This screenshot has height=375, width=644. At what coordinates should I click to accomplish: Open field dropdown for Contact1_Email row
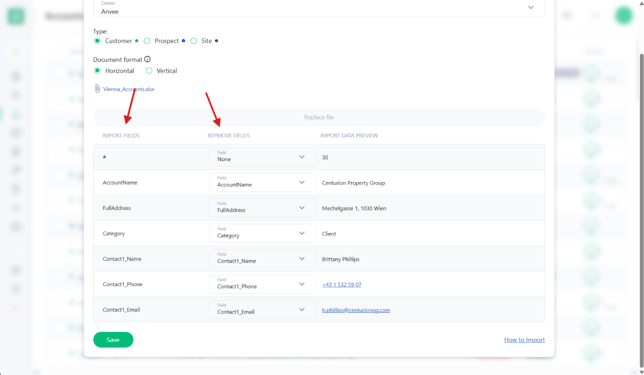(262, 310)
